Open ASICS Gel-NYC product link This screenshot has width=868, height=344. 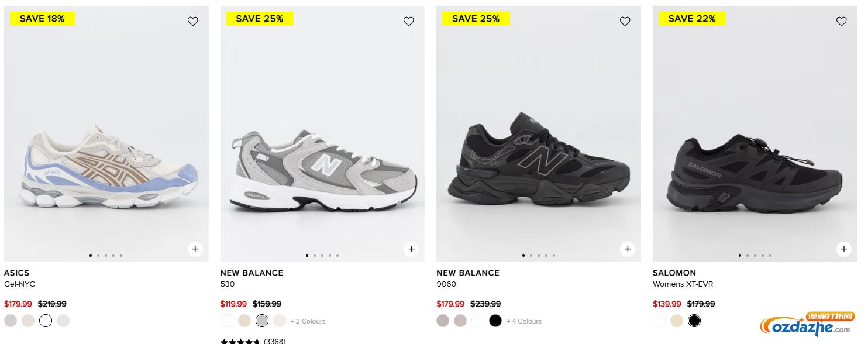point(19,284)
